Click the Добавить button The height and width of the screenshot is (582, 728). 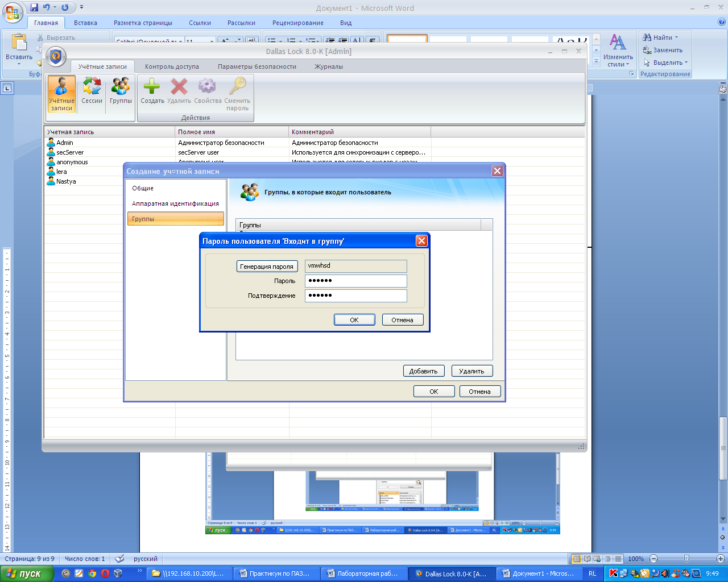coord(424,371)
